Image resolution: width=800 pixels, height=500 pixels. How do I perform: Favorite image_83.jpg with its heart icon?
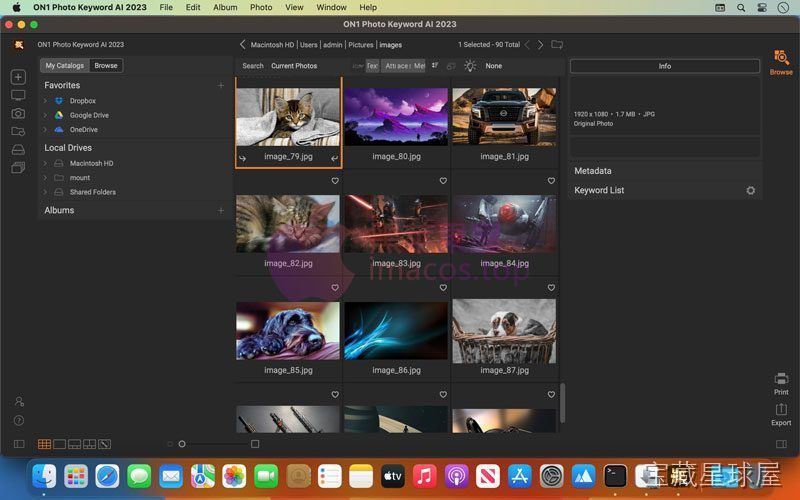[443, 181]
